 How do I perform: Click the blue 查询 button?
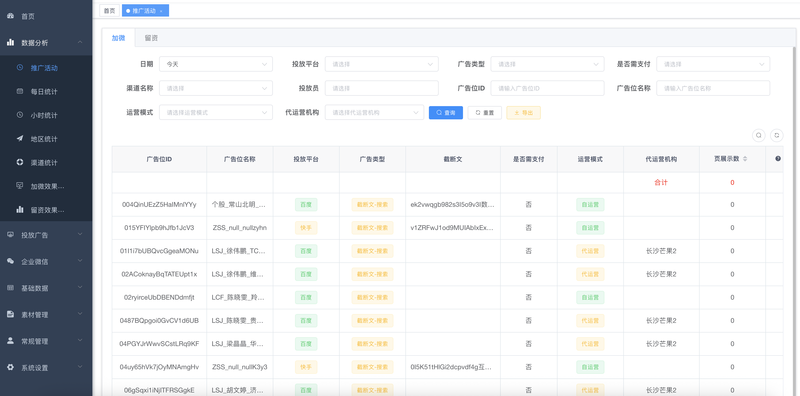pyautogui.click(x=446, y=113)
